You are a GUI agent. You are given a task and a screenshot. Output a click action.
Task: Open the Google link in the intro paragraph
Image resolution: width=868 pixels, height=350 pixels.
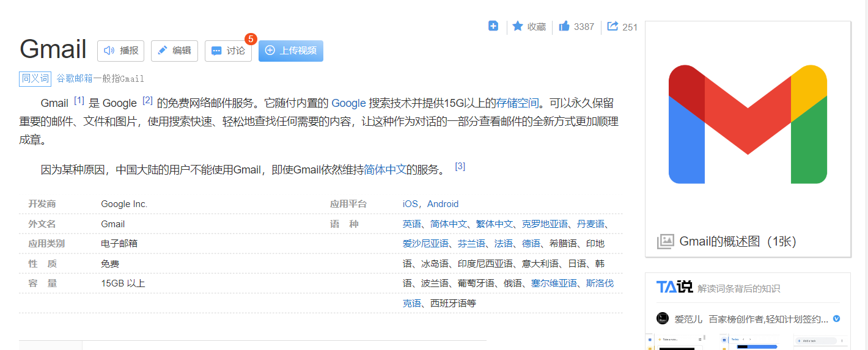(x=348, y=103)
